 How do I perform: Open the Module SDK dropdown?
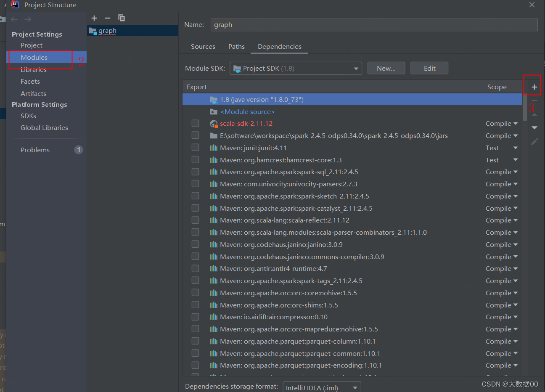[296, 69]
